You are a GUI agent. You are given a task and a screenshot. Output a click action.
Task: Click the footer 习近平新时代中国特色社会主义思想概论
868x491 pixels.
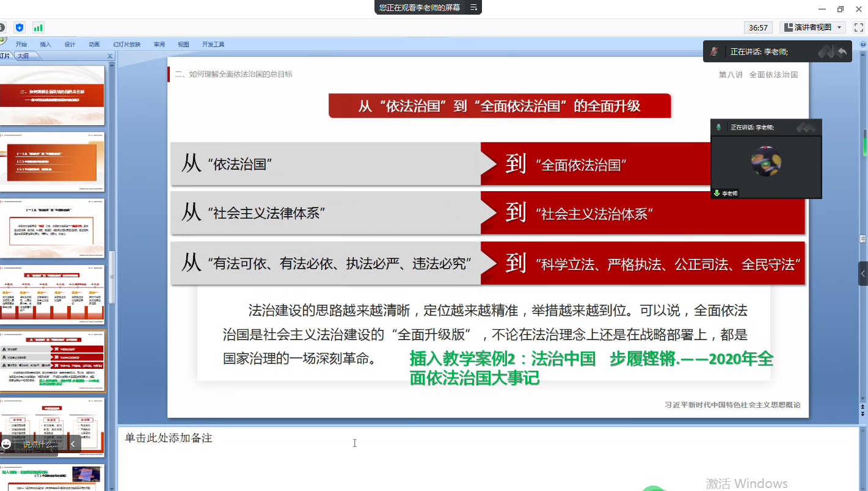(732, 404)
